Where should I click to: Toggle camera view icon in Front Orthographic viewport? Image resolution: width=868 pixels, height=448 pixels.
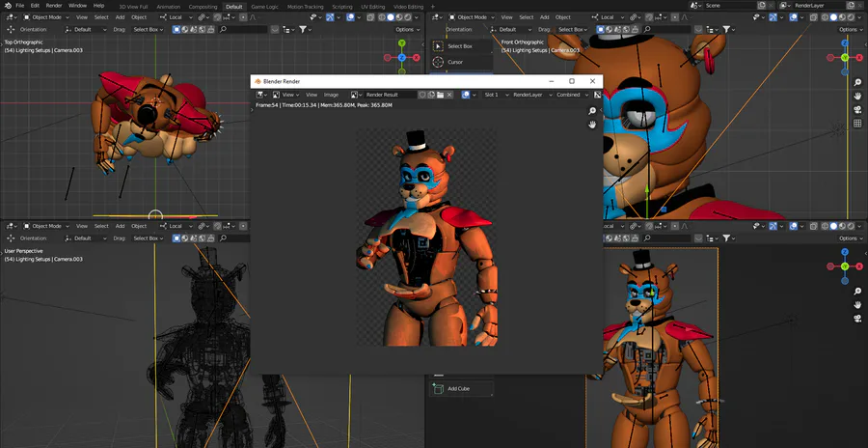(x=857, y=109)
